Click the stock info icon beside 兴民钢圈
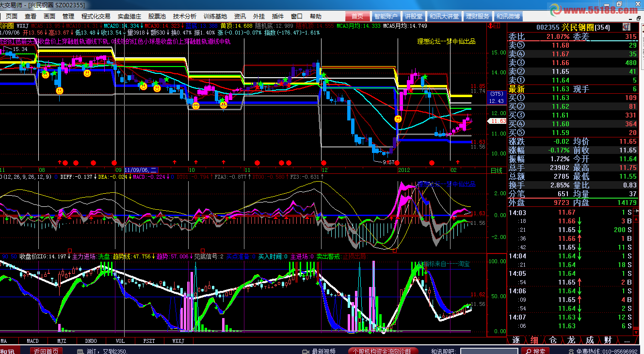 [628, 26]
